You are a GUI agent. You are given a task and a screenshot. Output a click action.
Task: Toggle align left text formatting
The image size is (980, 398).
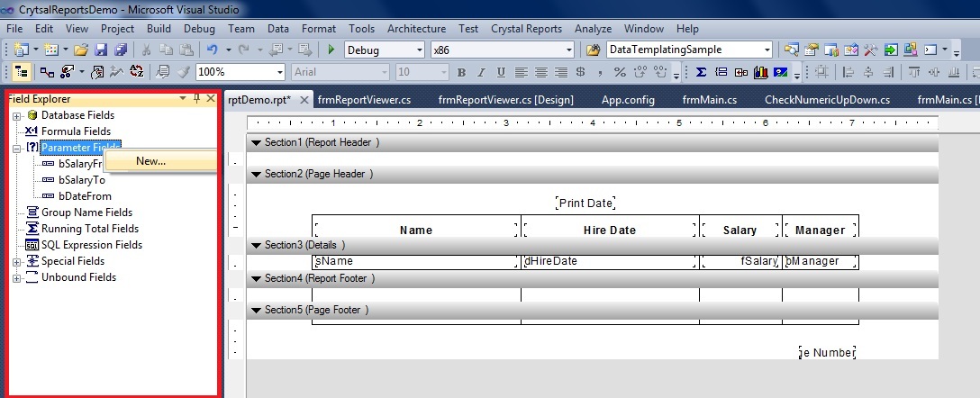coord(522,72)
